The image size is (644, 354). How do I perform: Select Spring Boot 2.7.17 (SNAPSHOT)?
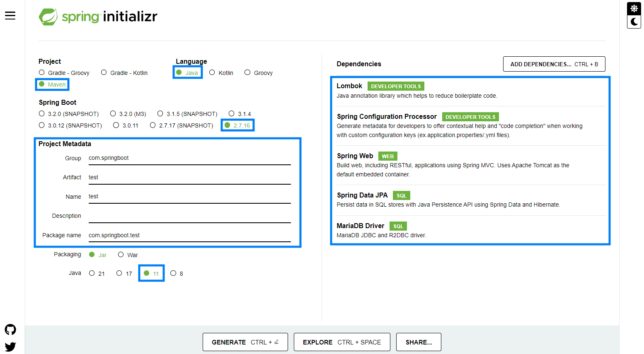[182, 125]
